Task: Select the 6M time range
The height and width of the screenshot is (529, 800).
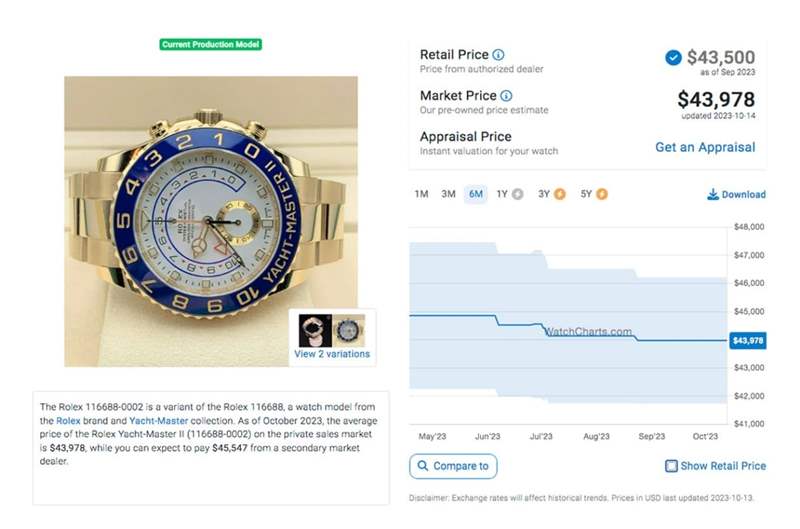Action: (x=476, y=194)
